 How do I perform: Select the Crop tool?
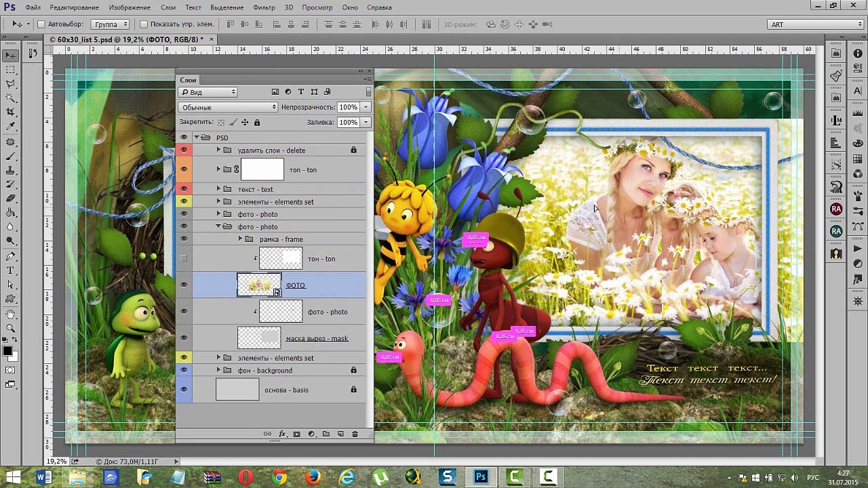pyautogui.click(x=11, y=113)
